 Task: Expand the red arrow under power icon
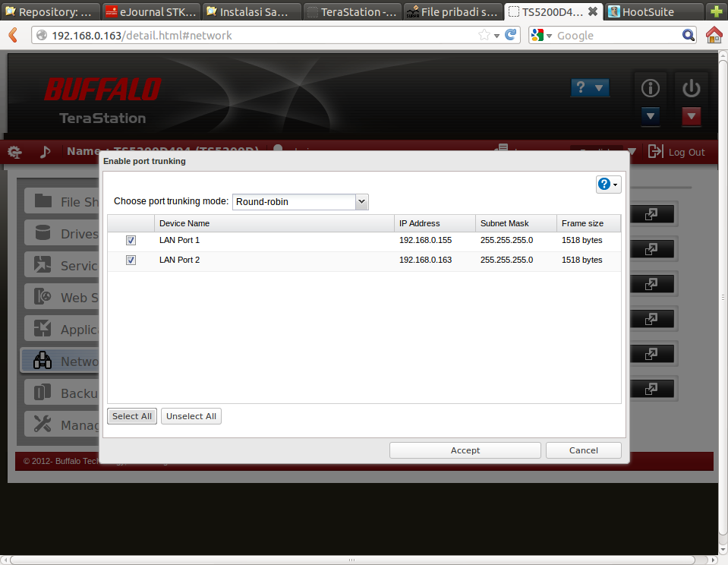point(692,116)
